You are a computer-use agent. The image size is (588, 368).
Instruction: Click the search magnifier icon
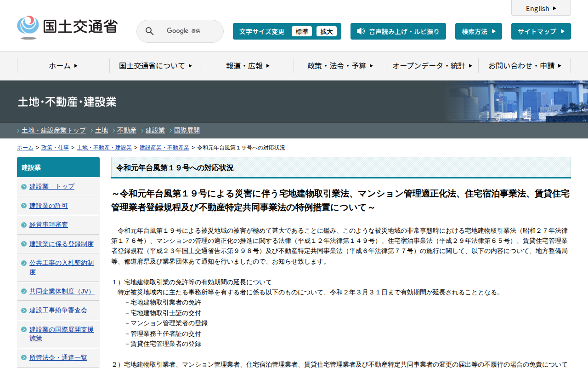pos(149,31)
